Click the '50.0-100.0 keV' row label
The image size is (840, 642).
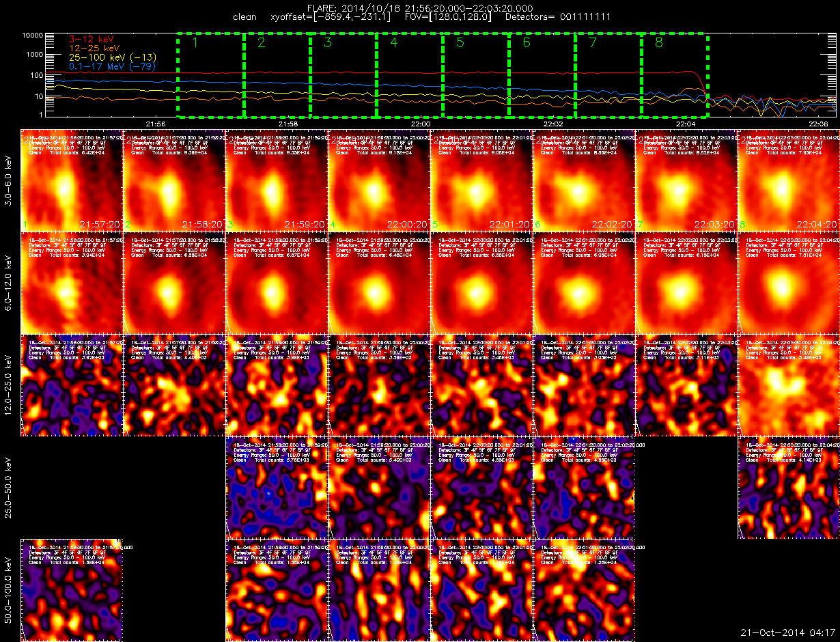coord(9,589)
